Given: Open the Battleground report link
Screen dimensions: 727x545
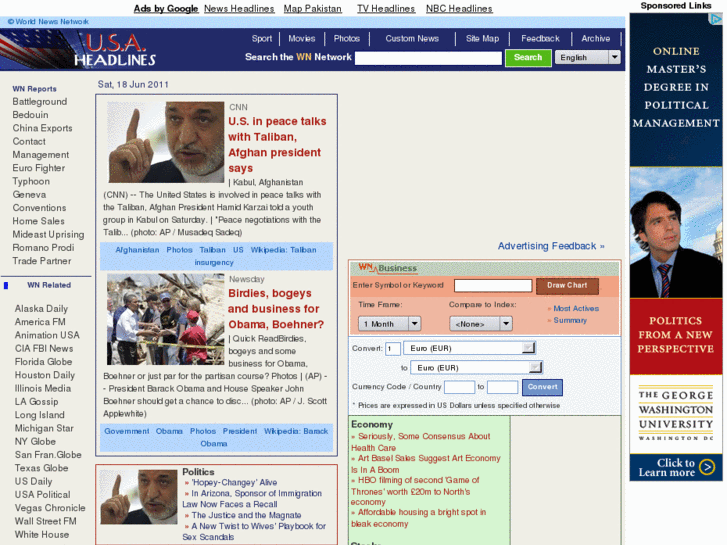Looking at the screenshot, I should click(39, 102).
